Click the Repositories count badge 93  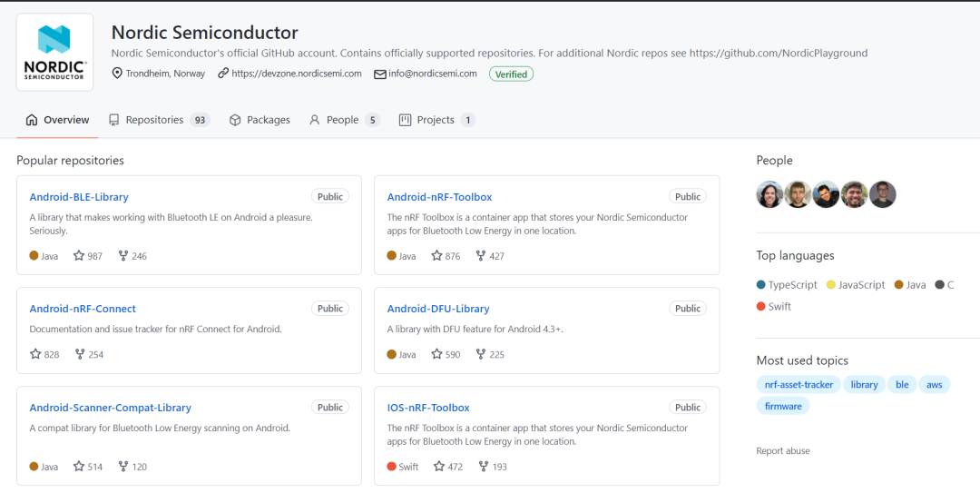(x=200, y=120)
